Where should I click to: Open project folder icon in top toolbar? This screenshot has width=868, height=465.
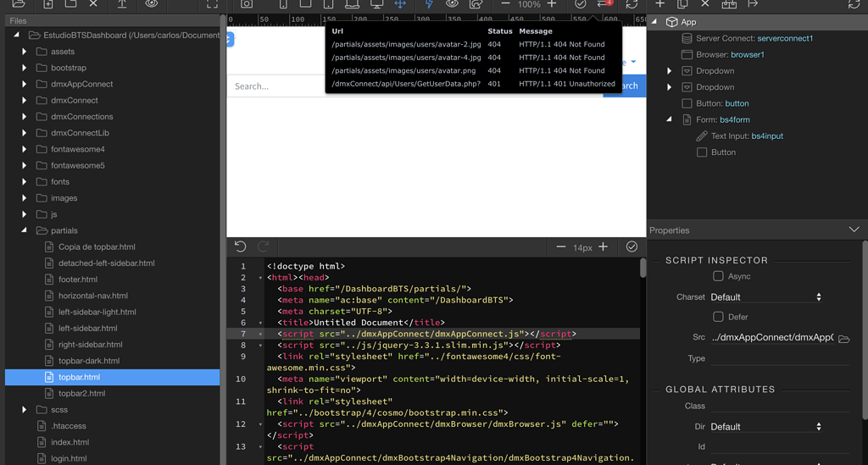(19, 3)
